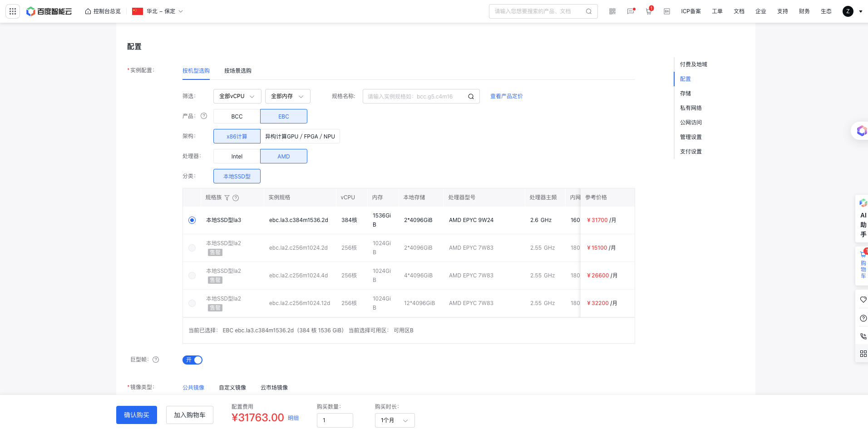The width and height of the screenshot is (868, 434).
Task: Focus the top product search box
Action: (x=543, y=11)
